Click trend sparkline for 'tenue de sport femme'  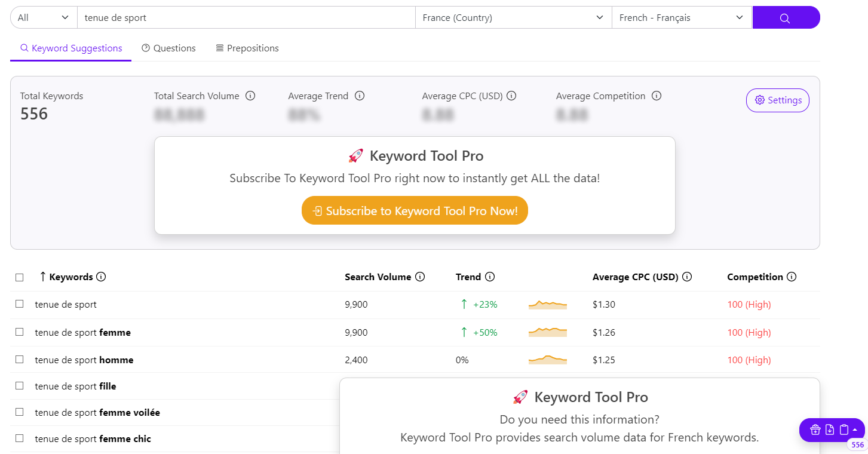[548, 332]
